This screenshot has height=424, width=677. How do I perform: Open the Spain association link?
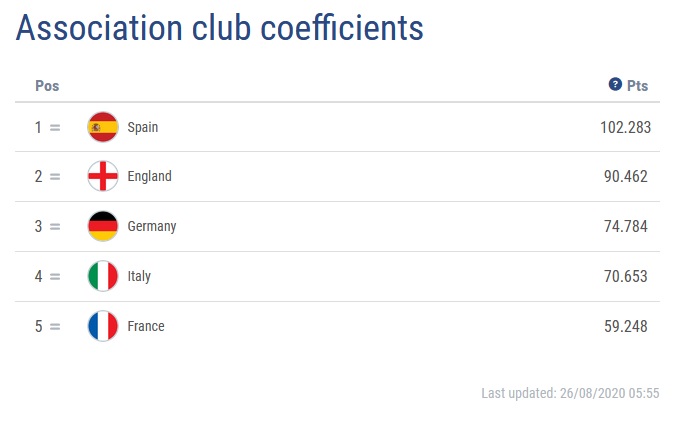(x=143, y=127)
